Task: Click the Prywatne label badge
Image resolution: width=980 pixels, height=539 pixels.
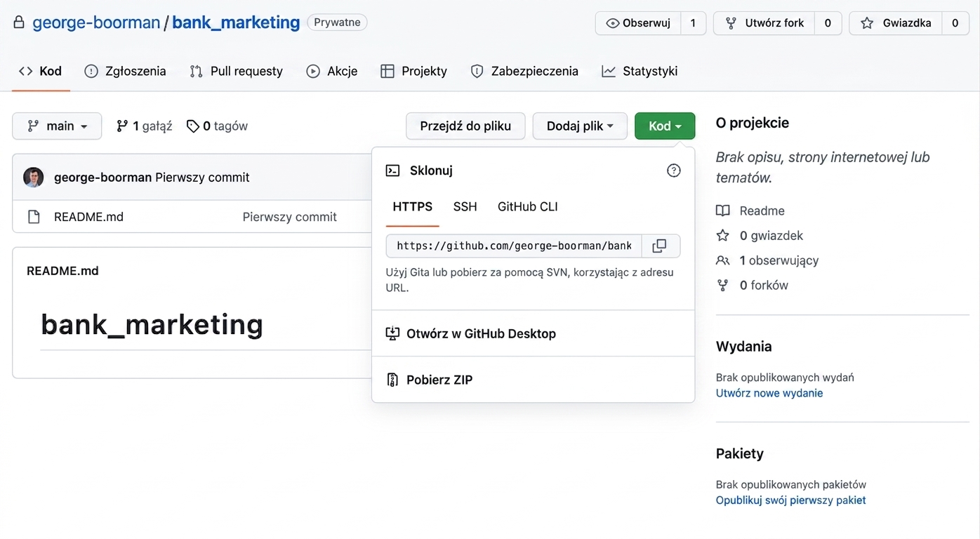Action: click(337, 22)
